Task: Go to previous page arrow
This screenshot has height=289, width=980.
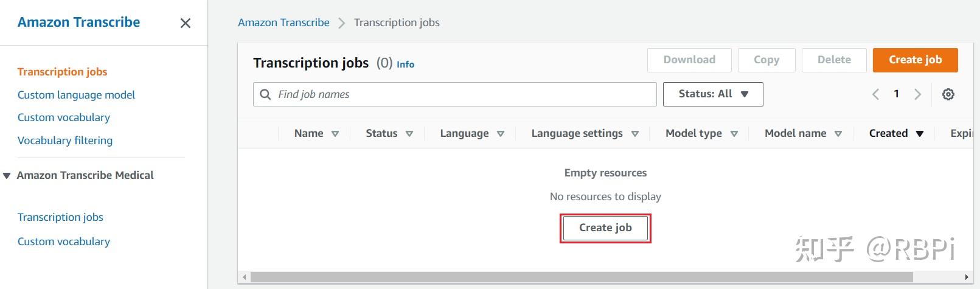Action: [x=875, y=94]
